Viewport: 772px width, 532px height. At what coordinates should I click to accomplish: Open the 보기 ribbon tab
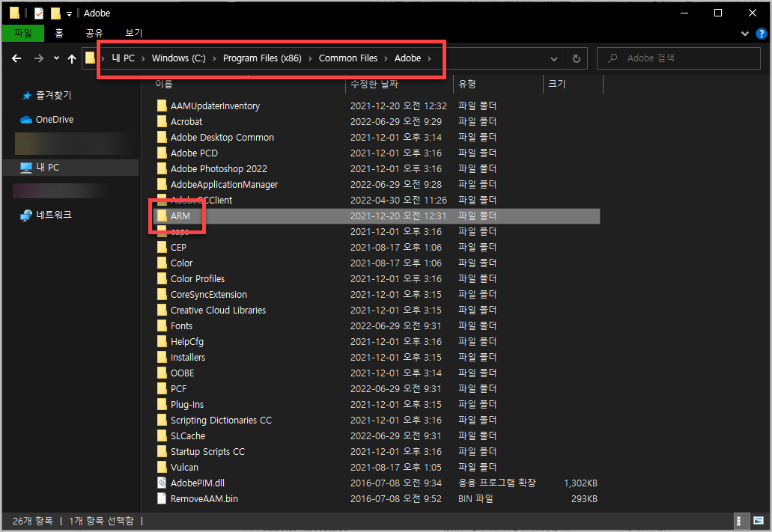pyautogui.click(x=133, y=33)
